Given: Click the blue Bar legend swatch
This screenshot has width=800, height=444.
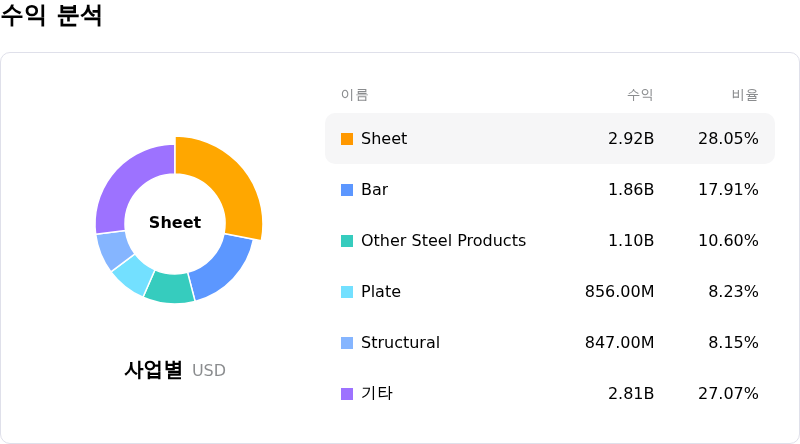Looking at the screenshot, I should (x=347, y=190).
